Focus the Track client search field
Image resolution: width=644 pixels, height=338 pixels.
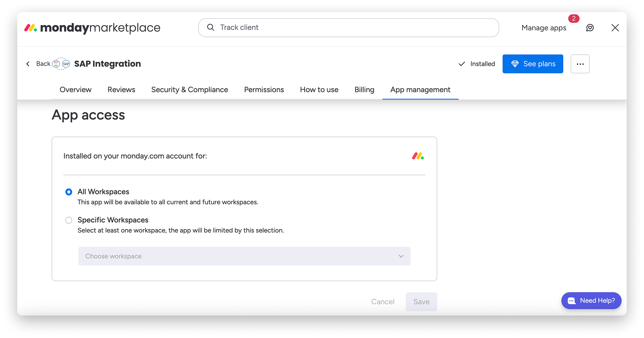click(x=349, y=28)
